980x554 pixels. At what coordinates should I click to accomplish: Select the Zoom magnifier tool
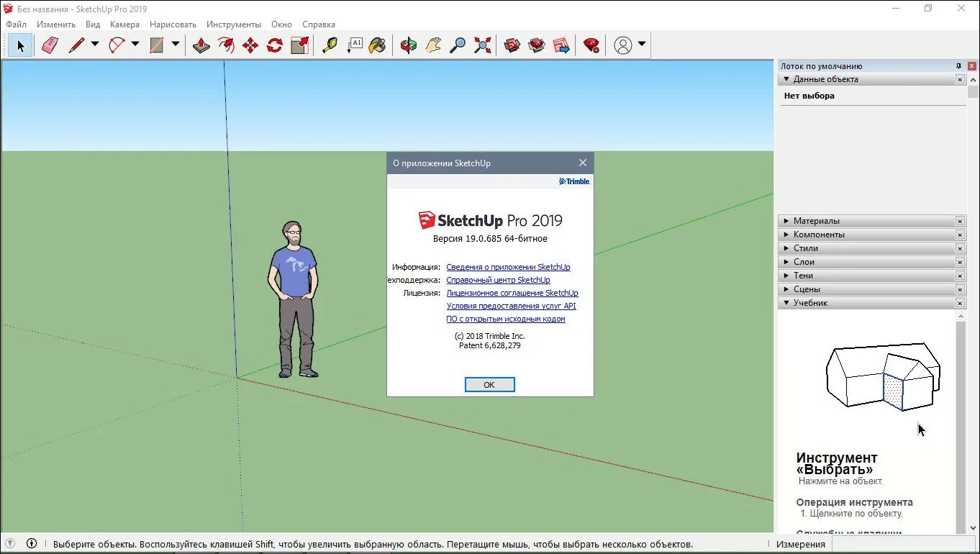(x=458, y=45)
